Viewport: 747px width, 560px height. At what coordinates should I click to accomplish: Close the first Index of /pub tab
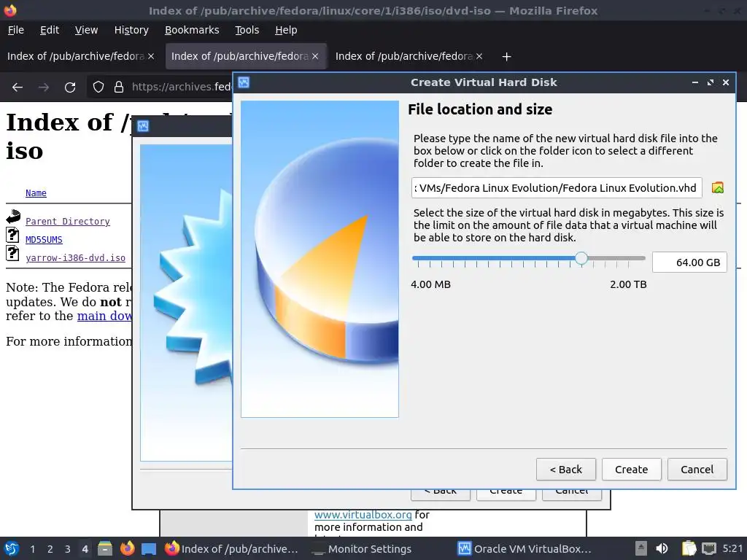151,56
